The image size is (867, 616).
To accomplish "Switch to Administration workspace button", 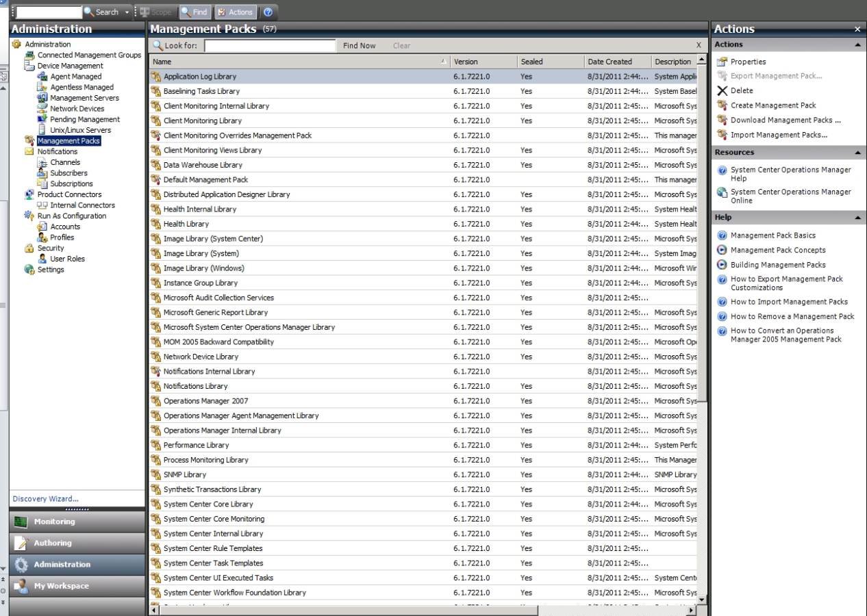I will (77, 565).
